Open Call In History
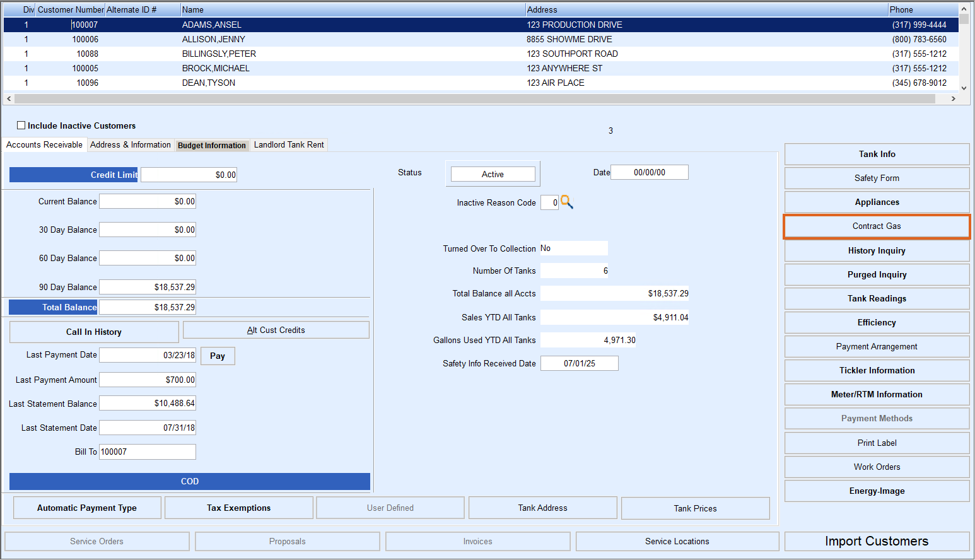Screen dimensions: 975x560 point(94,332)
